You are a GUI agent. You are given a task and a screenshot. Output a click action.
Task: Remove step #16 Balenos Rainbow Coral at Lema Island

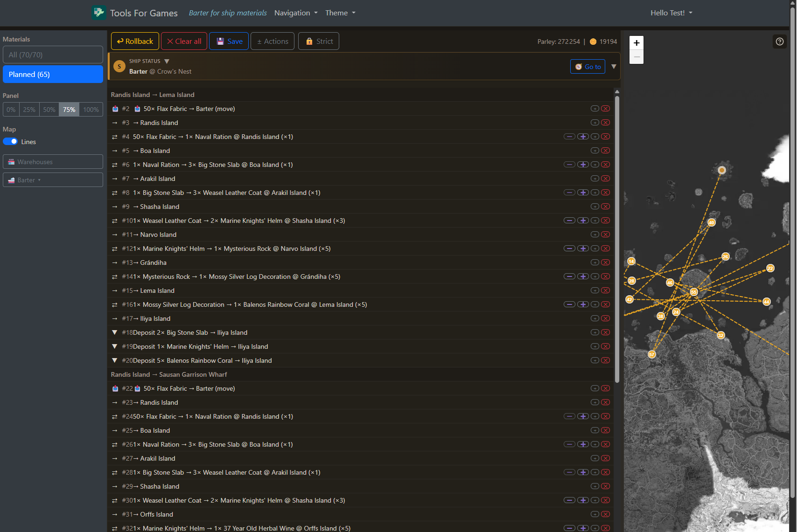tap(606, 304)
